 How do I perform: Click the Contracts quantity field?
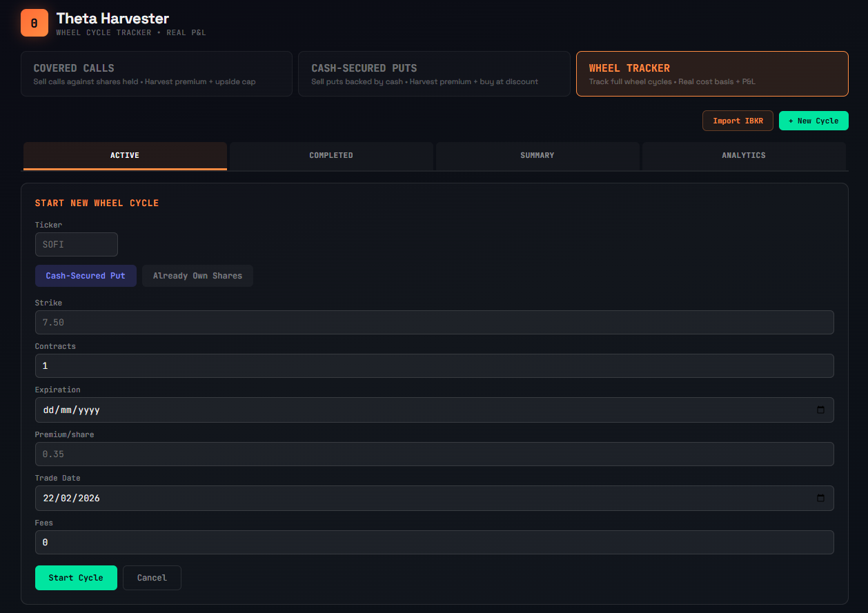[x=434, y=365]
